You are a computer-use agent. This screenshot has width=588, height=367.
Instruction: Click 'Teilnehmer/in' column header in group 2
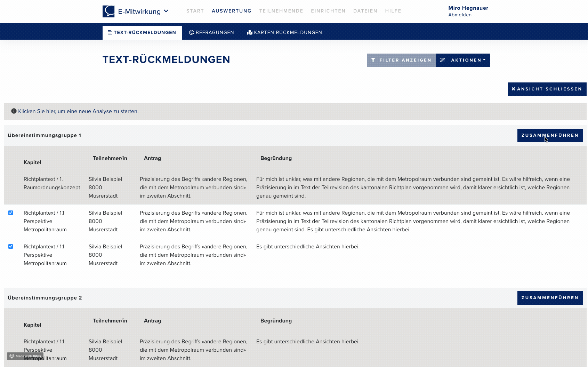click(110, 321)
